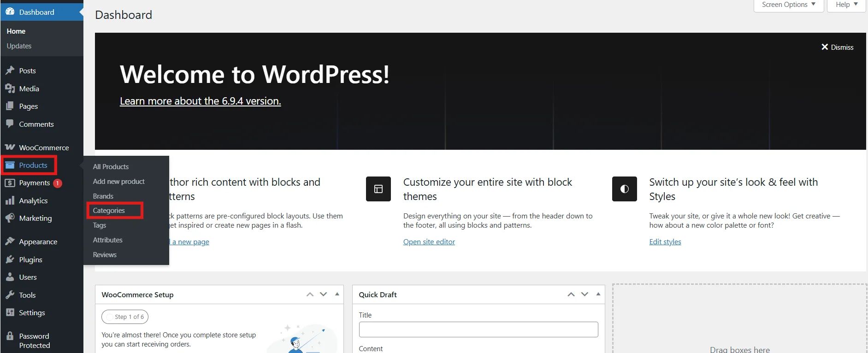Move WooCommerce Setup box down

coord(324,294)
